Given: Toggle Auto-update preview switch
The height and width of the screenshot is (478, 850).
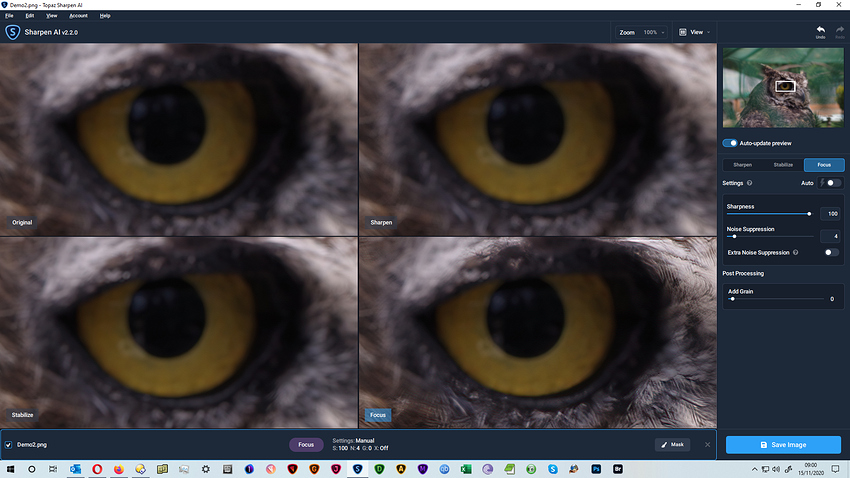Looking at the screenshot, I should pos(730,143).
